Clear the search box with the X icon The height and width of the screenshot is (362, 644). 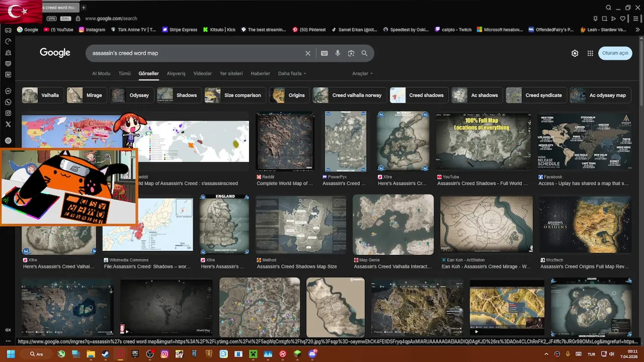pos(308,53)
